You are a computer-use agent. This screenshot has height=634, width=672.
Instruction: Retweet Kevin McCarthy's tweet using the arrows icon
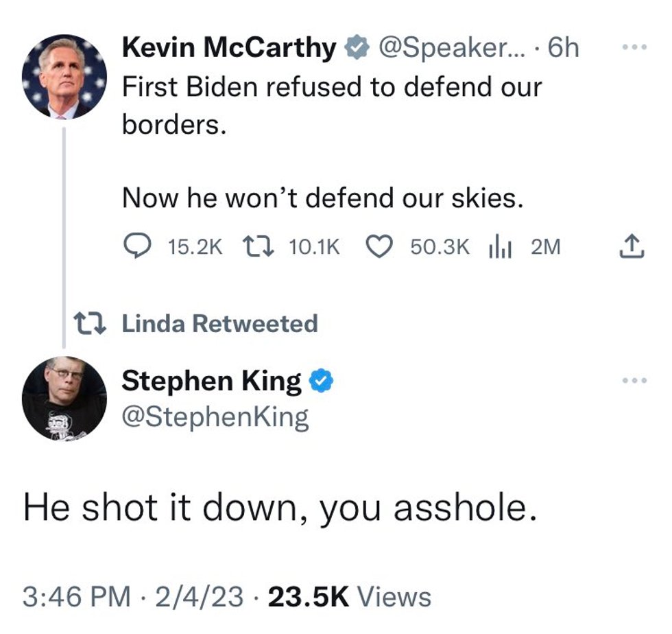pos(260,247)
